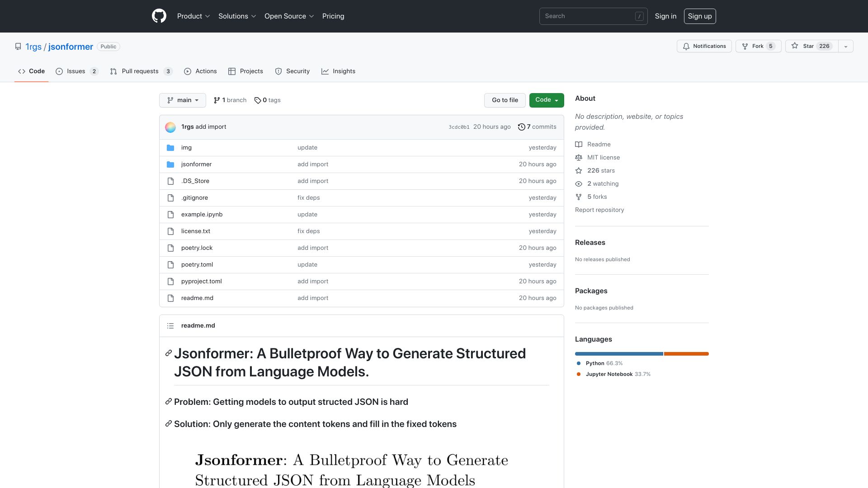Viewport: 868px width, 488px height.
Task: Open the 7 commits history link
Action: tap(537, 127)
